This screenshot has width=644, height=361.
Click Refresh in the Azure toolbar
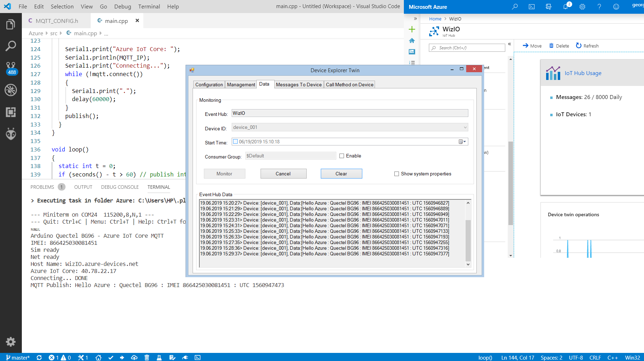click(x=587, y=46)
